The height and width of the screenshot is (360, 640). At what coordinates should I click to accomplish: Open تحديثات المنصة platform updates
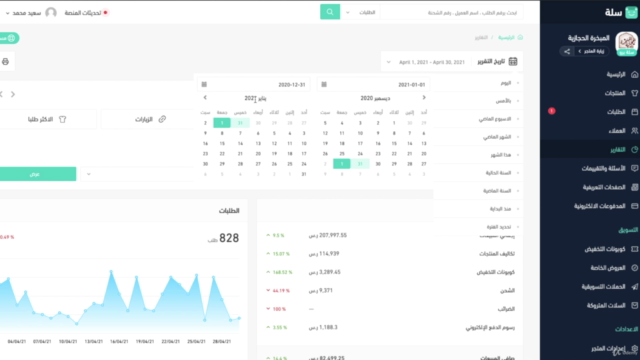click(86, 13)
